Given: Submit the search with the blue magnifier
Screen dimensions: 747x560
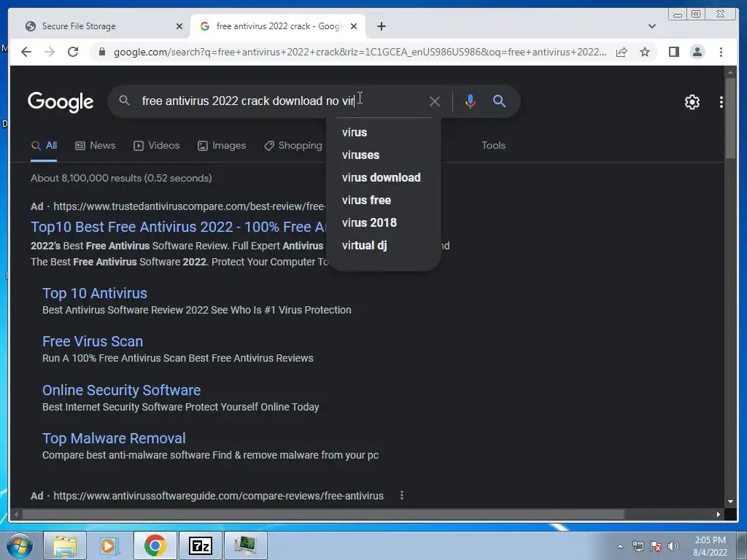Looking at the screenshot, I should [499, 101].
